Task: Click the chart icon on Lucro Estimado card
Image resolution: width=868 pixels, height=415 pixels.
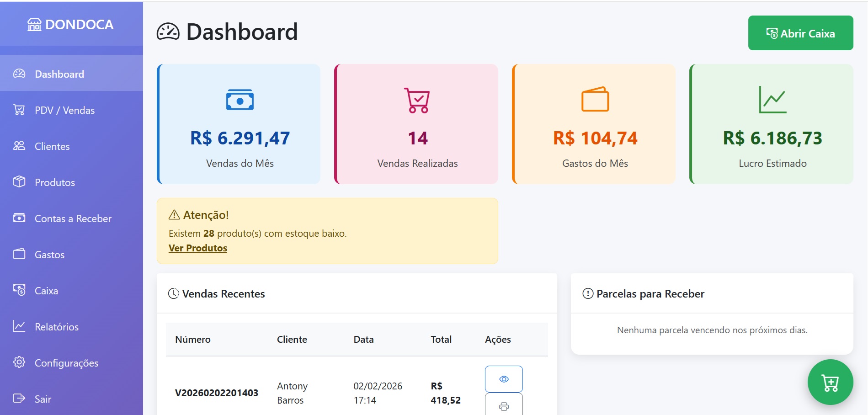Action: click(772, 100)
